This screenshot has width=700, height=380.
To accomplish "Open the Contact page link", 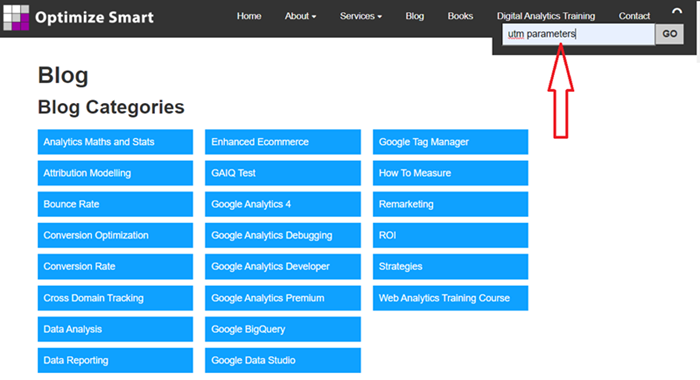I will coord(634,16).
